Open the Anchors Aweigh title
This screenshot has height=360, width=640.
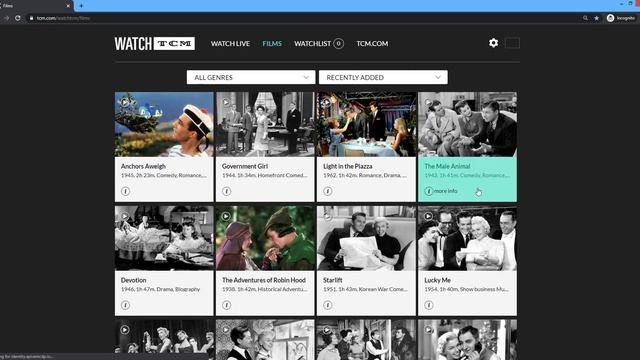pos(143,166)
